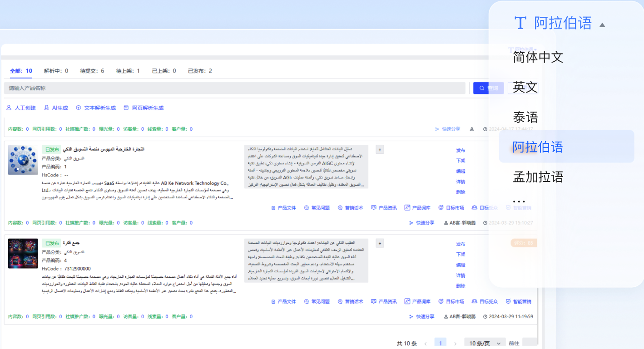Click 发布 for product code 1
644x349 pixels.
click(x=461, y=150)
